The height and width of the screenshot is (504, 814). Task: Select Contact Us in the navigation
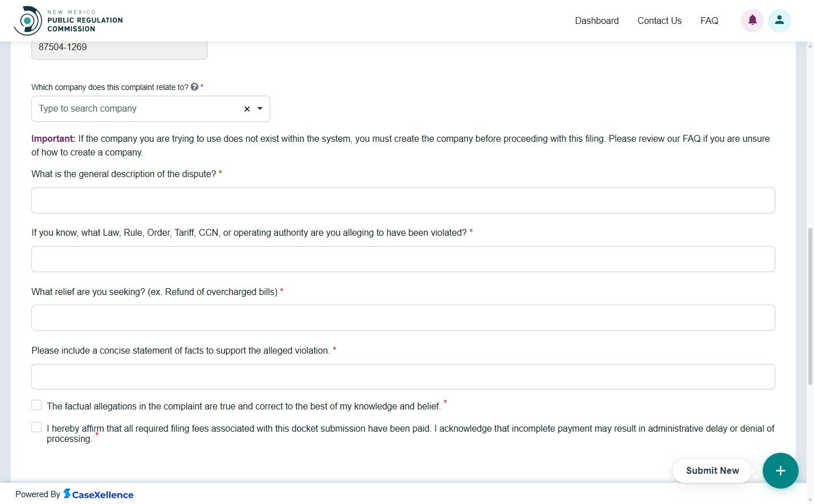pyautogui.click(x=660, y=21)
